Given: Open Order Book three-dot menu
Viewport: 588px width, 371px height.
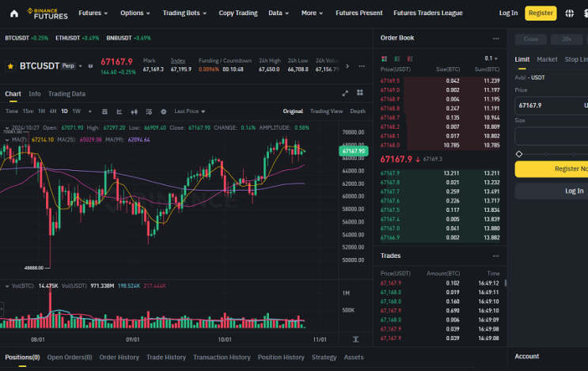Looking at the screenshot, I should click(x=495, y=38).
